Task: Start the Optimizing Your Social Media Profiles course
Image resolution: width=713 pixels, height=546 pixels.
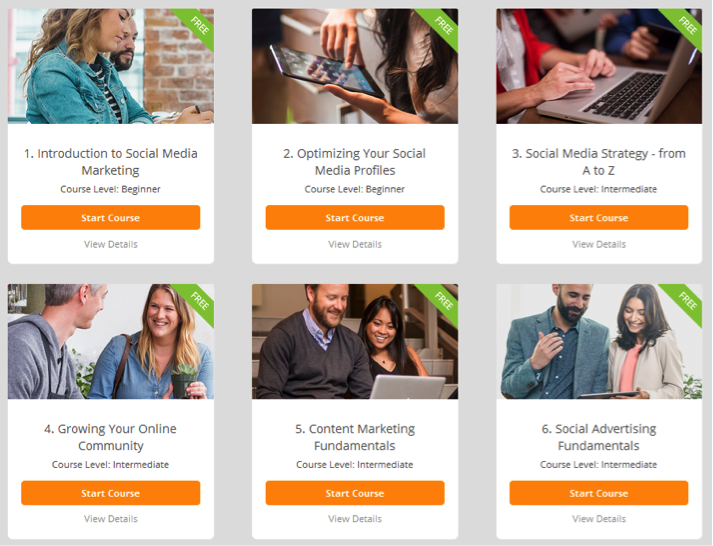Action: click(355, 217)
